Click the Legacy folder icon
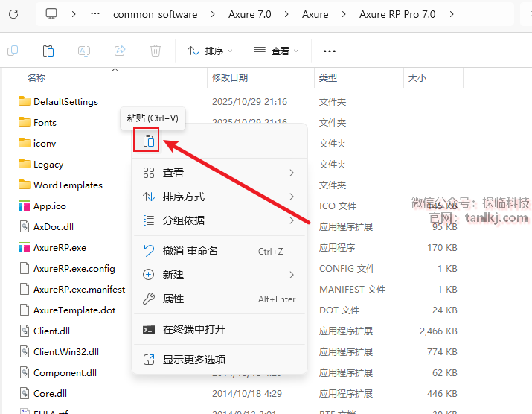532x414 pixels. click(25, 164)
